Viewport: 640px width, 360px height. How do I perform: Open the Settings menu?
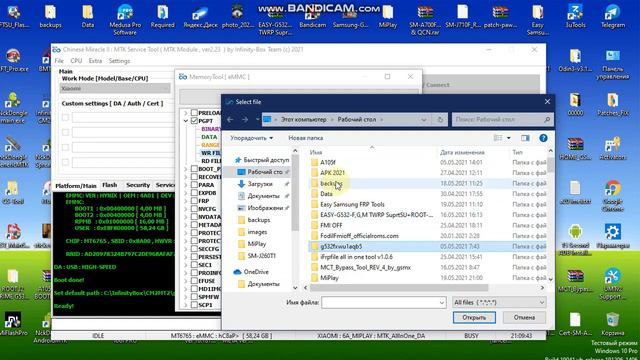click(x=119, y=61)
